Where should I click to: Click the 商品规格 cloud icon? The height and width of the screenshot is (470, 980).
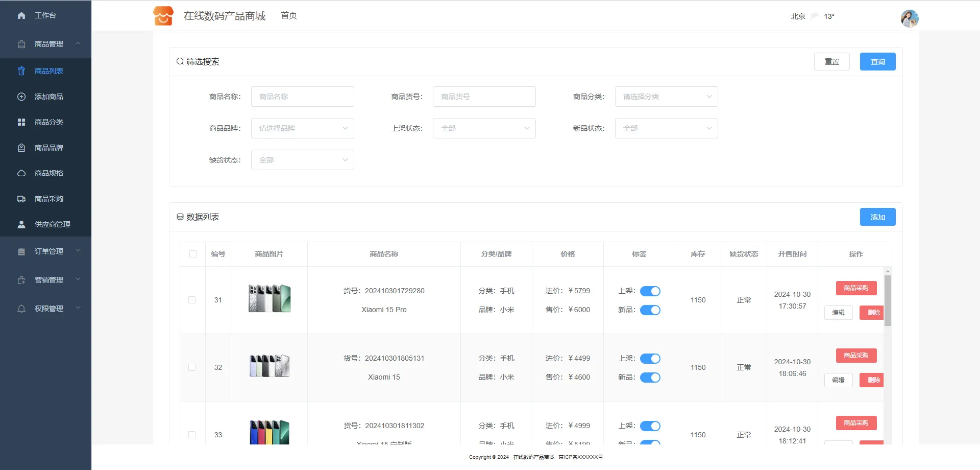point(21,173)
